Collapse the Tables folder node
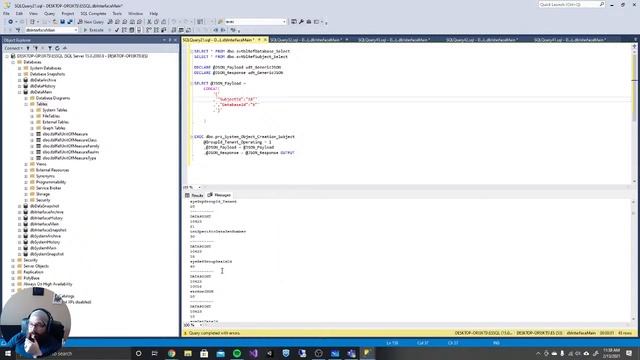 (26, 104)
